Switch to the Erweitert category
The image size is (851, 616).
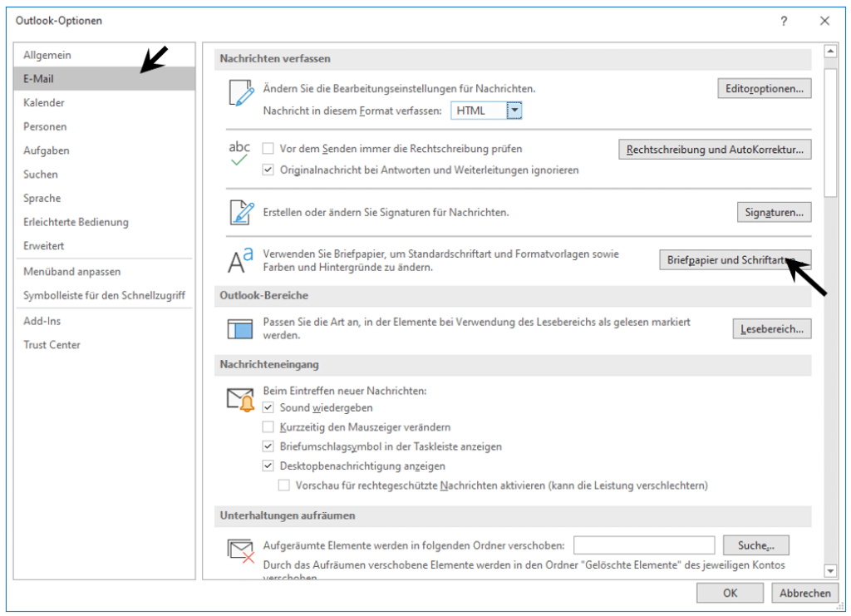104,246
